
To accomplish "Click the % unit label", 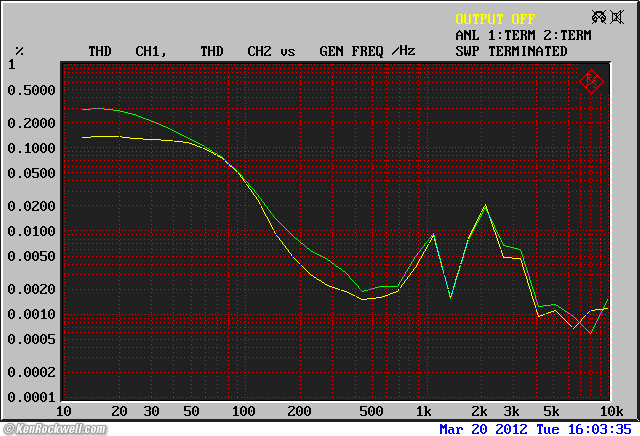I will (x=19, y=51).
